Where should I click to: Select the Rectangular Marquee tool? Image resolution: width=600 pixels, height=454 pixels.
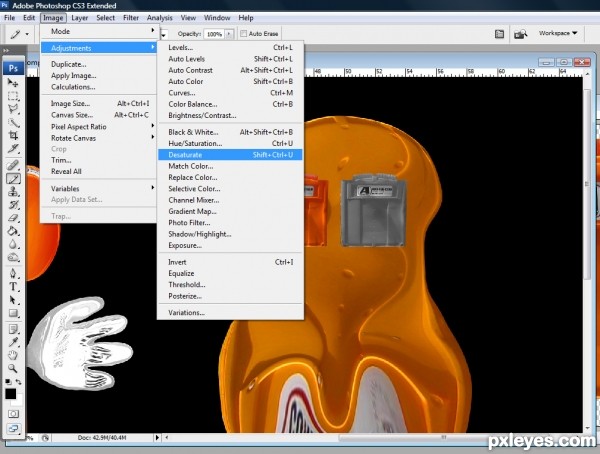[13, 96]
